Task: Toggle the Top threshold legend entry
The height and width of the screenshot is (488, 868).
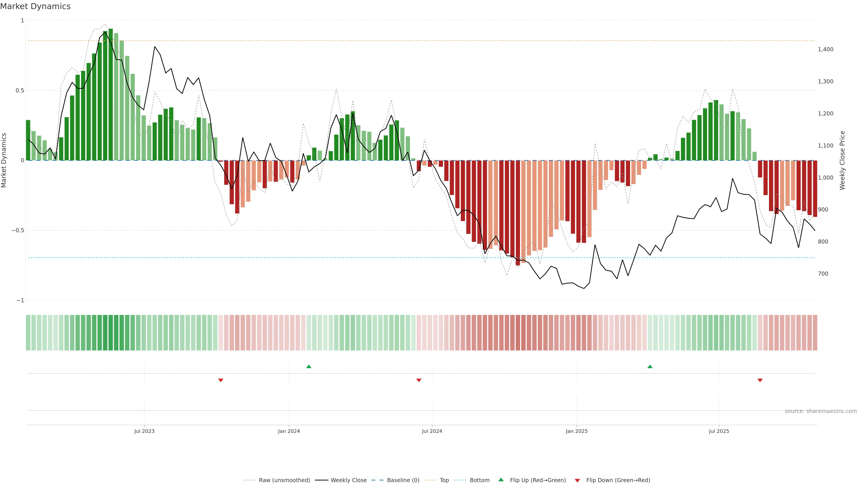Action: click(444, 480)
